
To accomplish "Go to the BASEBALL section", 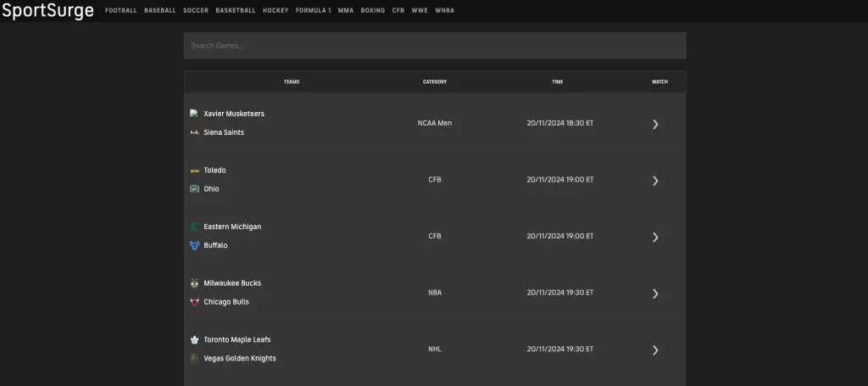I will 160,10.
